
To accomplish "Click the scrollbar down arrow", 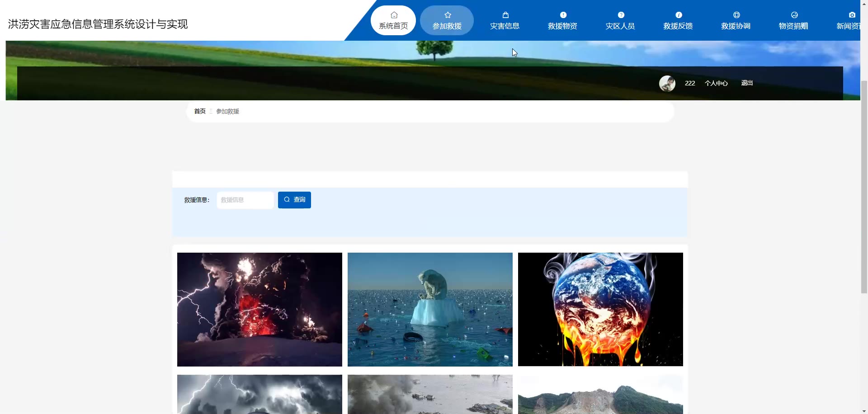I will (864, 410).
